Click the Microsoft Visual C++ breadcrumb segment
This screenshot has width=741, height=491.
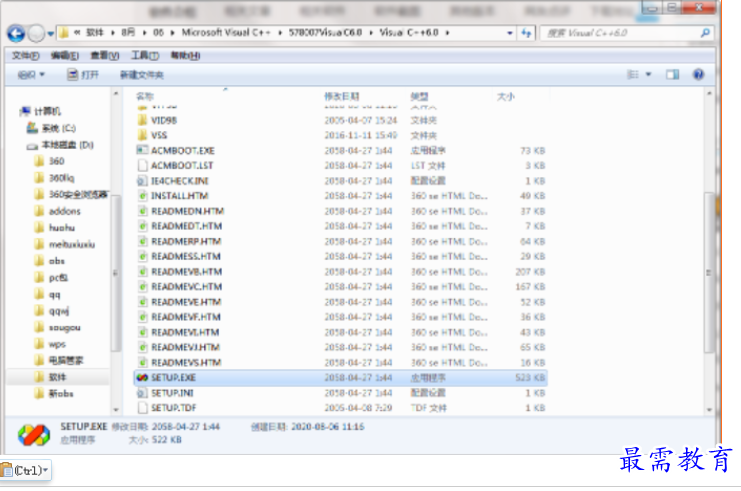tap(226, 33)
